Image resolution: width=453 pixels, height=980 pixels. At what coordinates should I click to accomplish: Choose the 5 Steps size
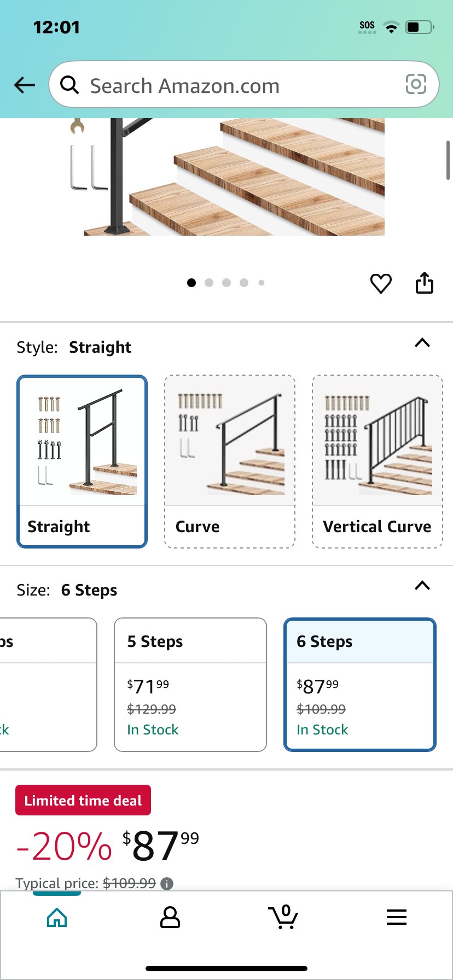click(x=190, y=685)
